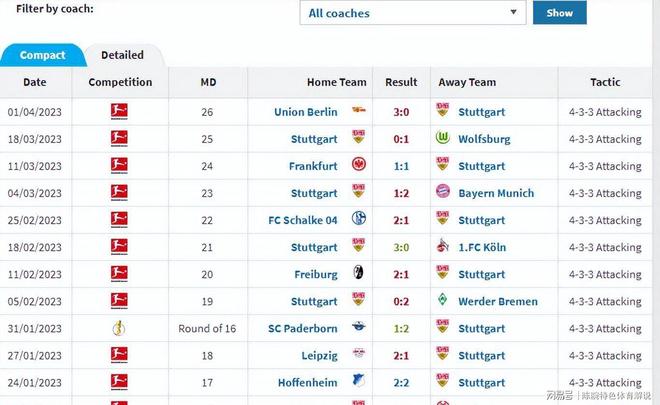Open the 3:0 result against Union Berlin
This screenshot has height=405, width=660.
pyautogui.click(x=401, y=112)
